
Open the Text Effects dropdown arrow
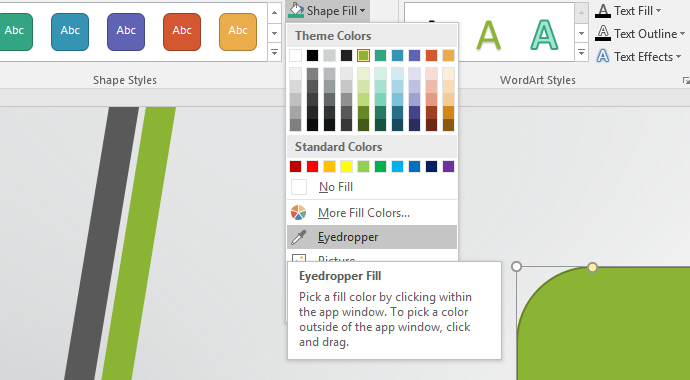coord(678,57)
